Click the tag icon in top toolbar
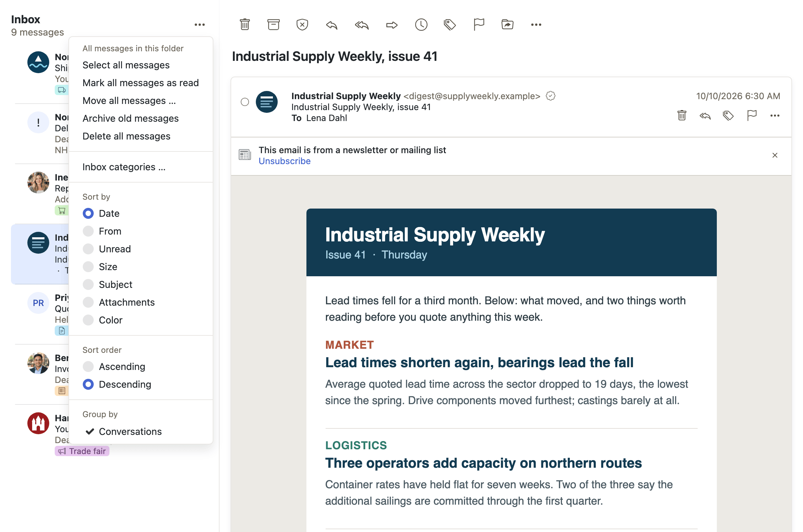 450,25
